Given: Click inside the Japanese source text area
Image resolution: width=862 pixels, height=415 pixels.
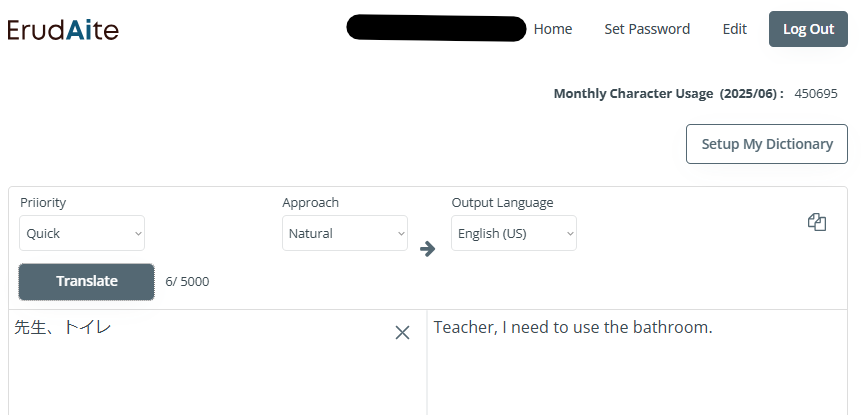Looking at the screenshot, I should [x=218, y=363].
